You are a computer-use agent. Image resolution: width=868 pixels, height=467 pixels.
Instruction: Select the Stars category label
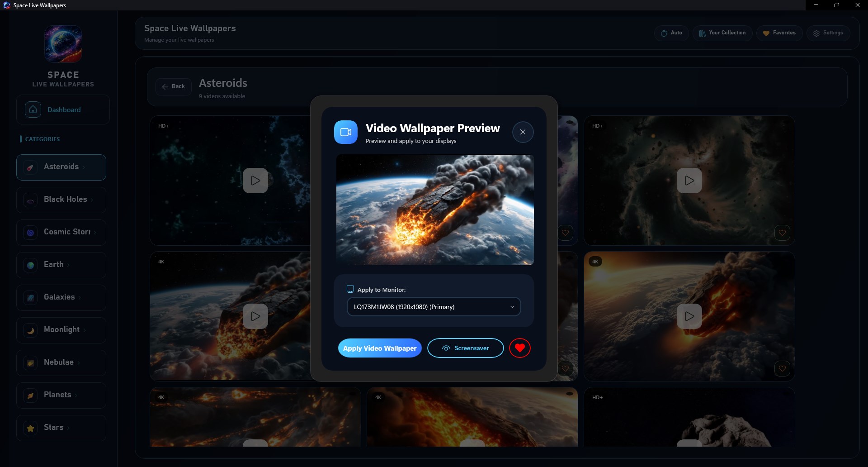click(x=53, y=427)
